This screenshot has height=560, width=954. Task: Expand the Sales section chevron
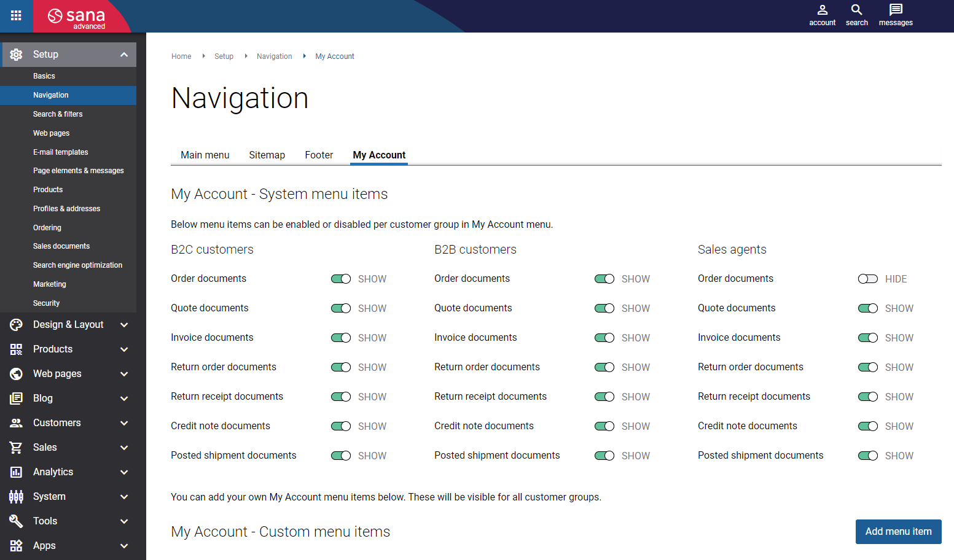click(124, 448)
